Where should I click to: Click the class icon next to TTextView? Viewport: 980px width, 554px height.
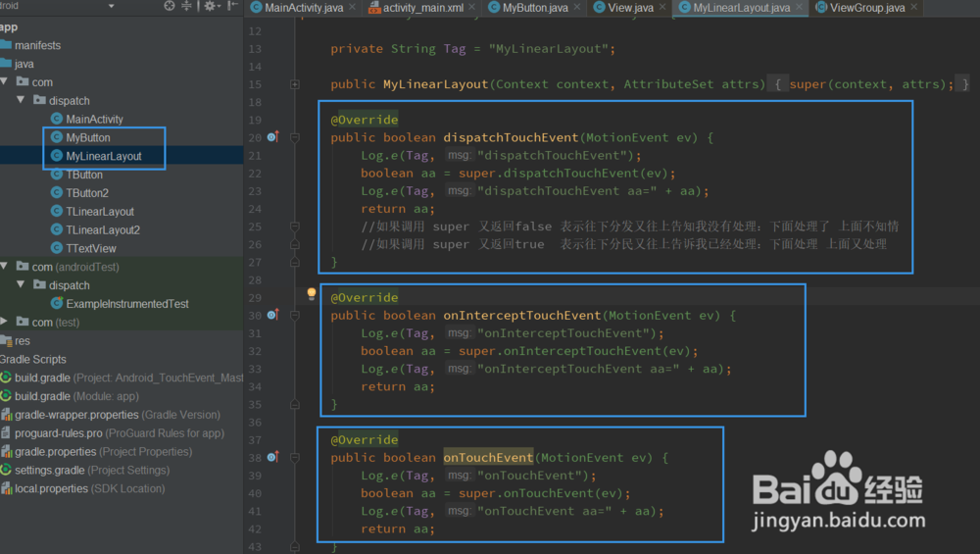[x=56, y=248]
